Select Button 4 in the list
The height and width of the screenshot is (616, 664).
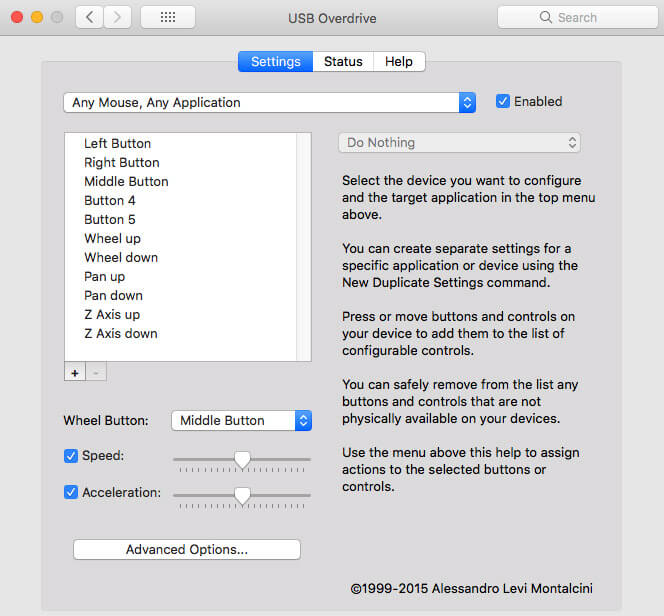pos(181,201)
